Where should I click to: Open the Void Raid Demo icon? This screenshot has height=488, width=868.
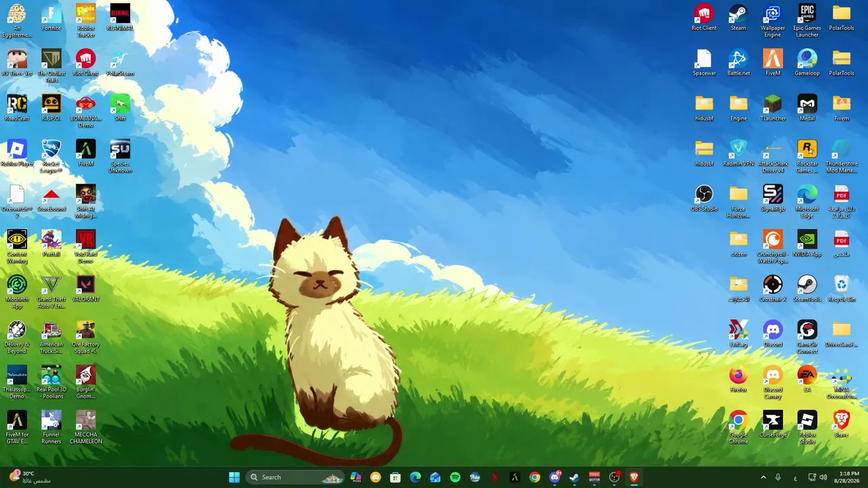pos(85,247)
